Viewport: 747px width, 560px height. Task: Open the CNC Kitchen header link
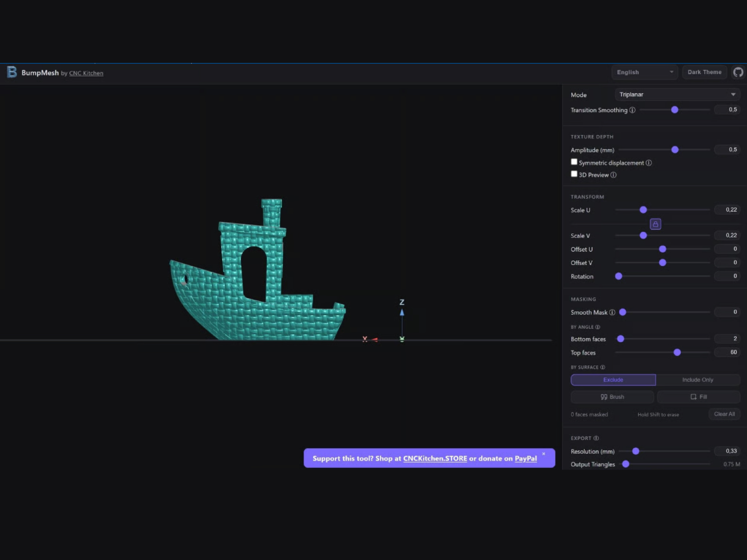[86, 73]
